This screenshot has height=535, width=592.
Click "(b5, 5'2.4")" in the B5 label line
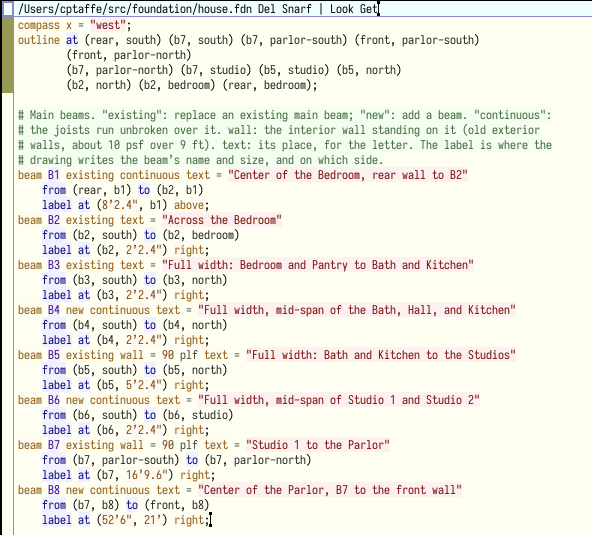[132, 385]
